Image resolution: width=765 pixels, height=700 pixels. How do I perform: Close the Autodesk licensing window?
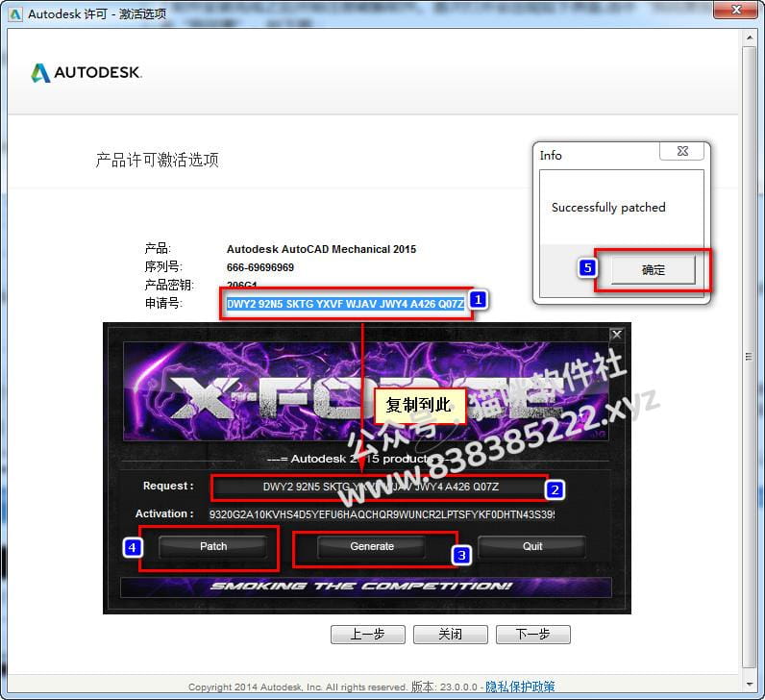coord(737,10)
